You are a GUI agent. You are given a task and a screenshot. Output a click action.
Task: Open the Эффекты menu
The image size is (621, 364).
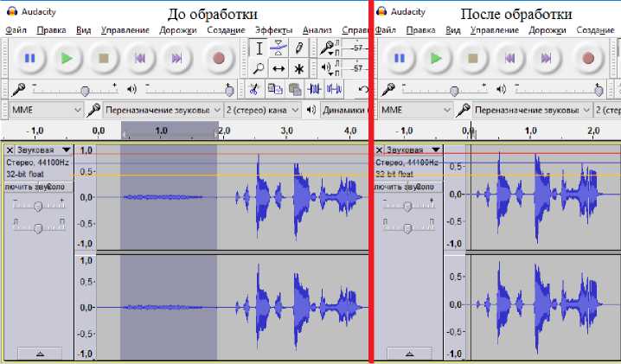tap(273, 30)
